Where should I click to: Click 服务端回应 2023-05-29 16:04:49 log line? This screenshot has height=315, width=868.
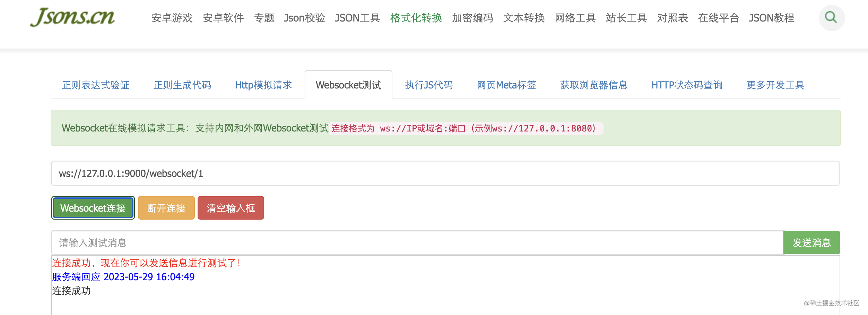[x=123, y=277]
